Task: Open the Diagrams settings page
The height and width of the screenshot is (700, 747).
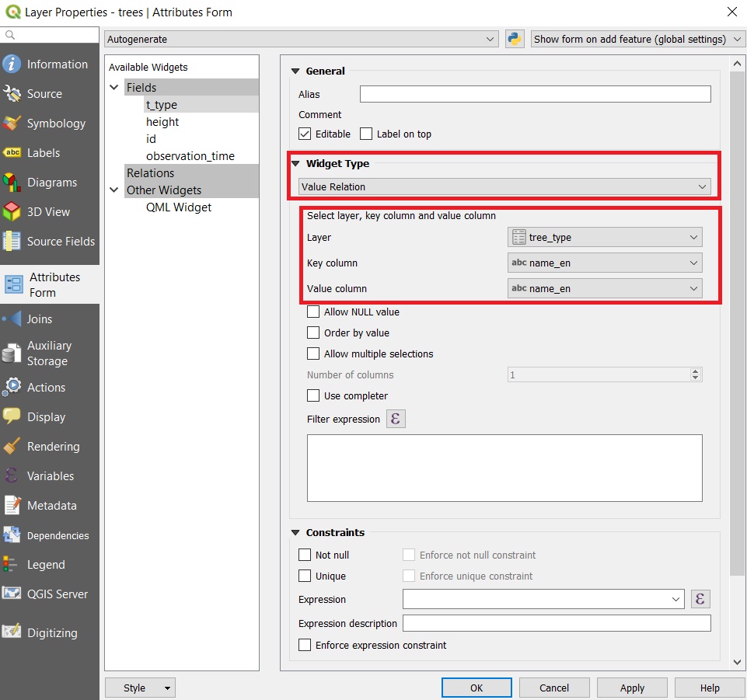Action: pos(50,183)
